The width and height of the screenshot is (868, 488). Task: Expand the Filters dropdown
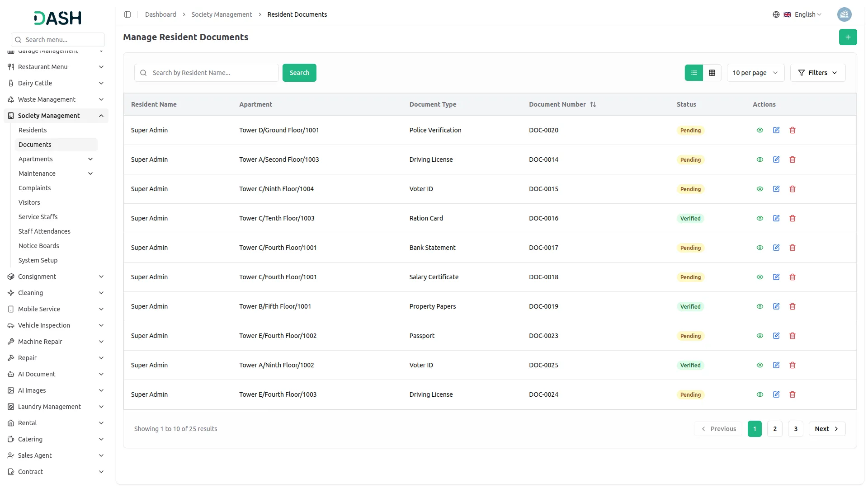[x=817, y=73]
